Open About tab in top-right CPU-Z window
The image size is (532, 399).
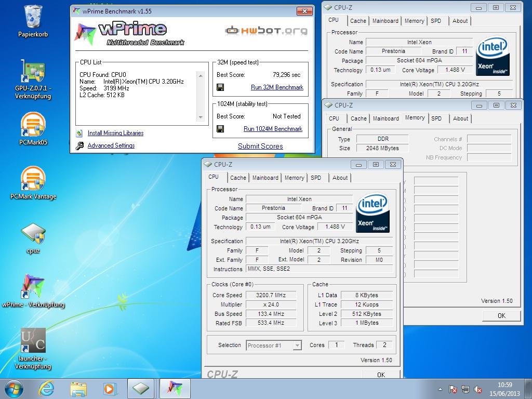point(460,21)
